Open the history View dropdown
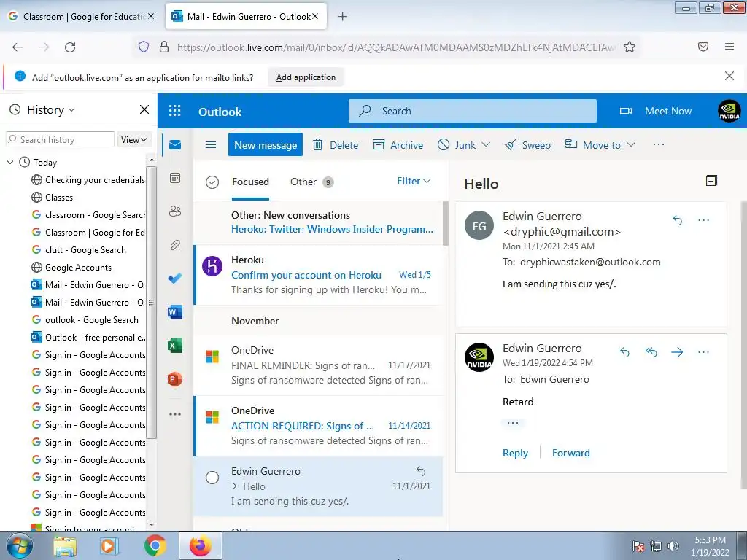The height and width of the screenshot is (560, 747). coord(133,139)
